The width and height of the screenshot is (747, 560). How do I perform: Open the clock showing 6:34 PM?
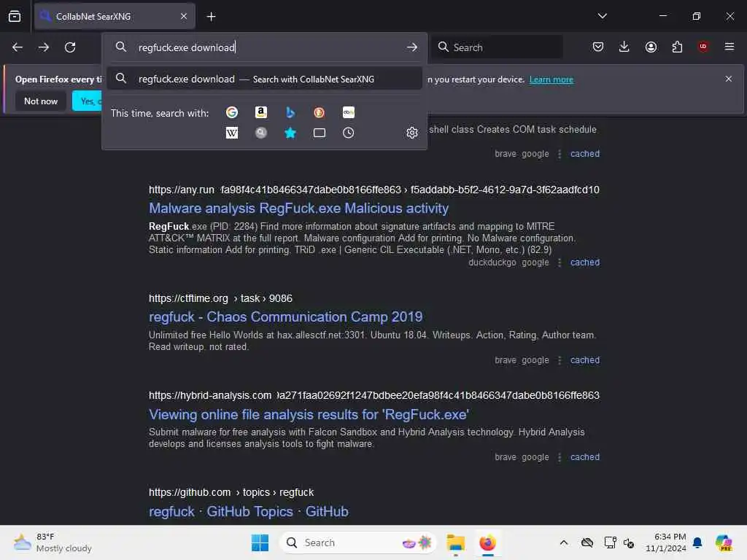click(x=665, y=542)
